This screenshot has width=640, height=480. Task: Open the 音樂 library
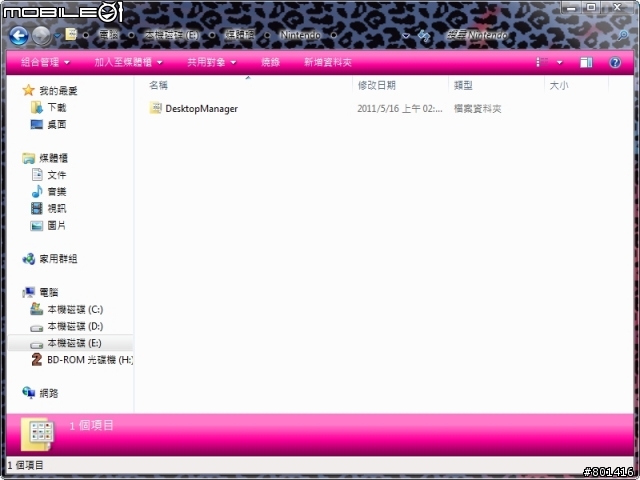pyautogui.click(x=56, y=192)
